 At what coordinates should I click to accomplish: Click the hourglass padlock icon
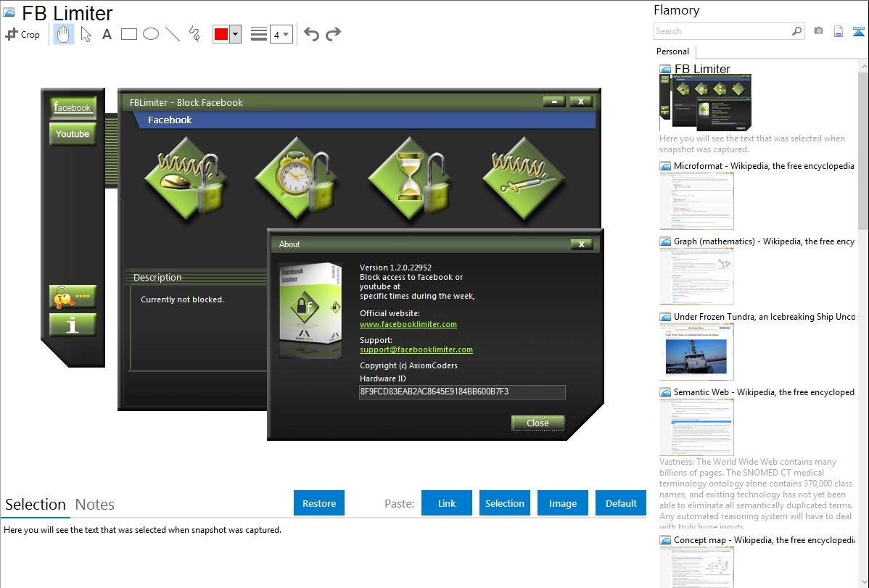(x=411, y=180)
